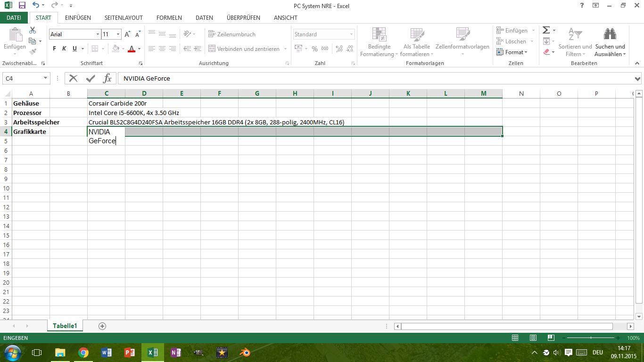
Task: Click the zoom slider in status bar
Action: coord(592,338)
